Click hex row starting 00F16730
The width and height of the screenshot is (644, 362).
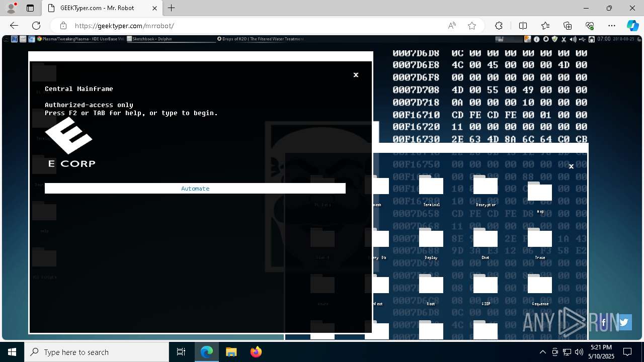pyautogui.click(x=490, y=139)
